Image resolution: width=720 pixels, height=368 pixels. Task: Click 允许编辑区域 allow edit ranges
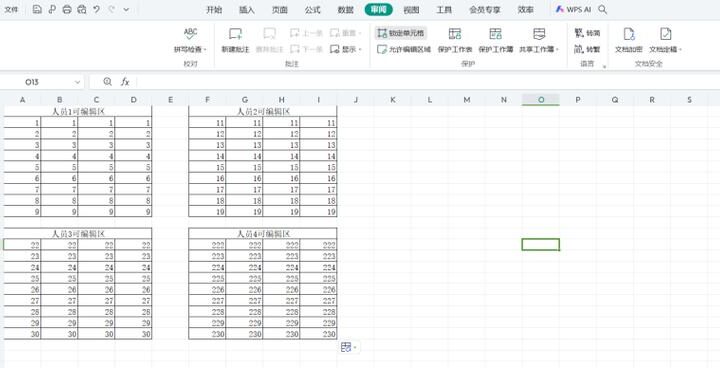click(404, 49)
